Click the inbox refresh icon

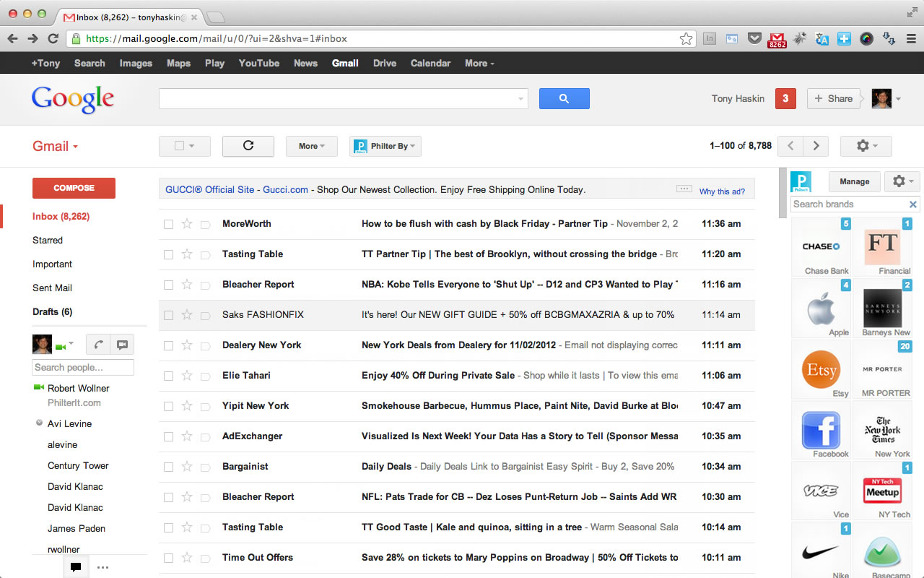coord(248,146)
